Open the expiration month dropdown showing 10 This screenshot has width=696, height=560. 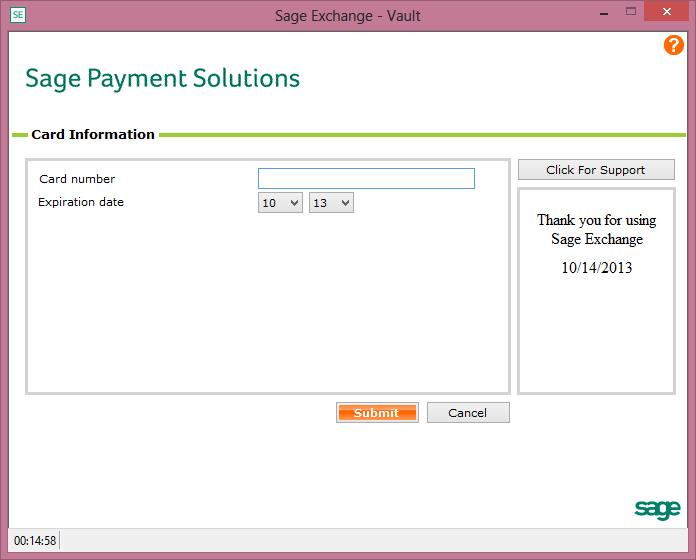coord(280,203)
